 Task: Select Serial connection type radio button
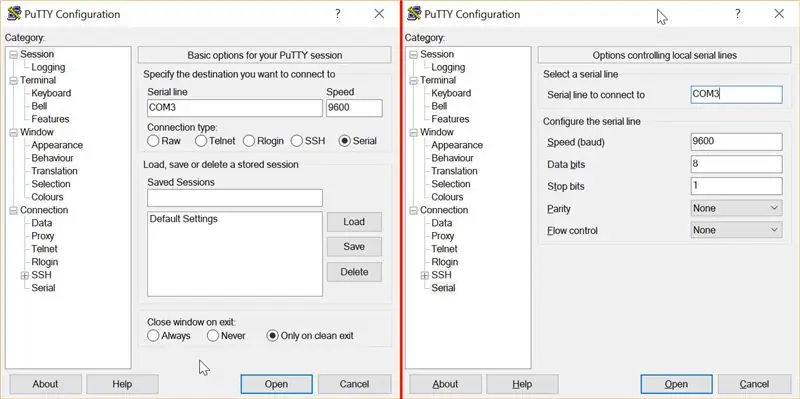[345, 141]
